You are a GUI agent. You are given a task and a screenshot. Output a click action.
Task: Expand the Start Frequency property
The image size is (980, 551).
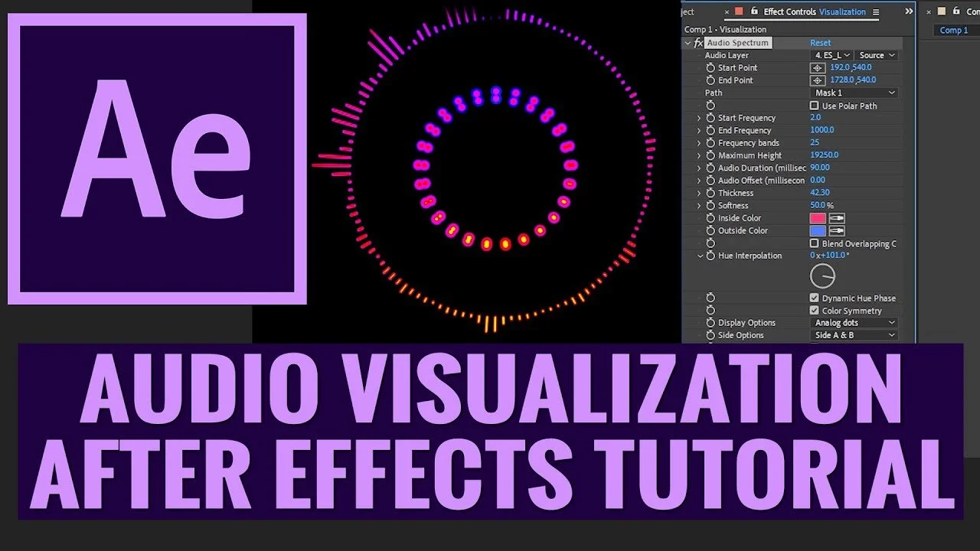(x=699, y=118)
